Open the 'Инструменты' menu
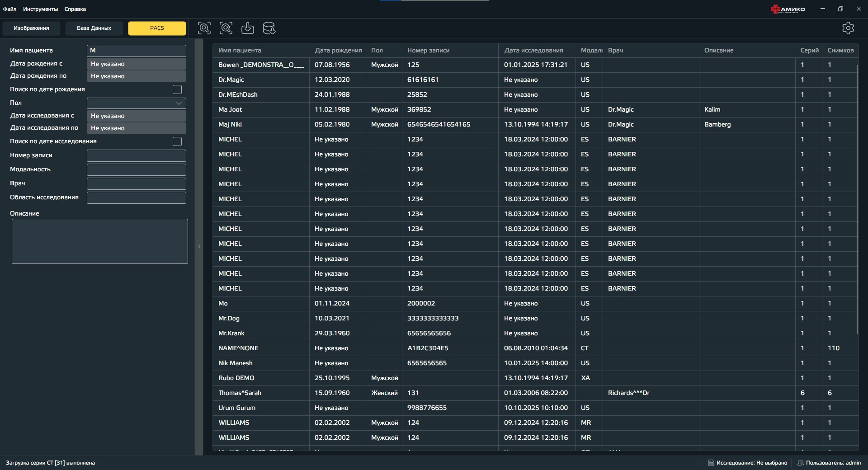 (41, 9)
